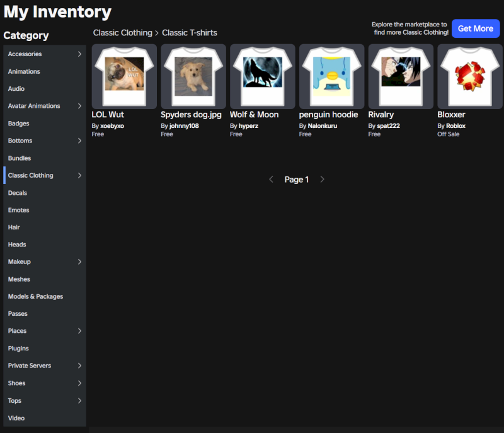Open Rivalry t-shirt thumbnail
This screenshot has height=433, width=504.
[401, 76]
